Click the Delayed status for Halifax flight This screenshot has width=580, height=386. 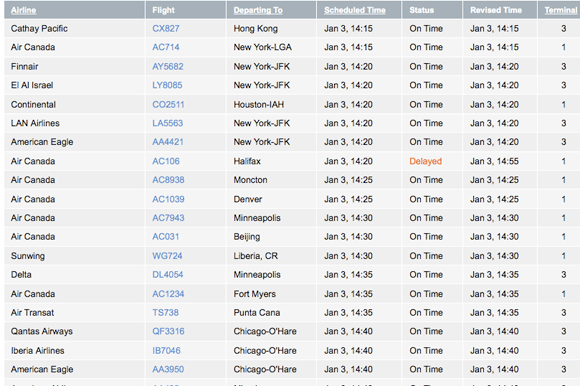[x=425, y=161]
